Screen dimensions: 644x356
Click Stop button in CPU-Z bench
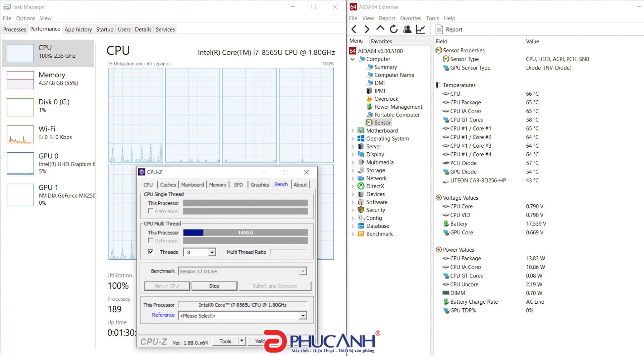pyautogui.click(x=214, y=286)
